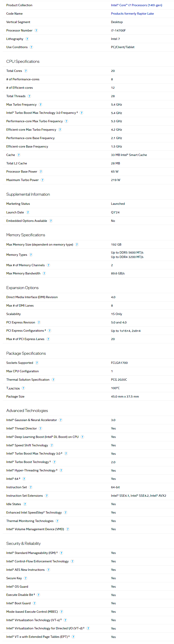Click the help icon next to Processor Number
Screen dimensions: 174x644
point(36,30)
